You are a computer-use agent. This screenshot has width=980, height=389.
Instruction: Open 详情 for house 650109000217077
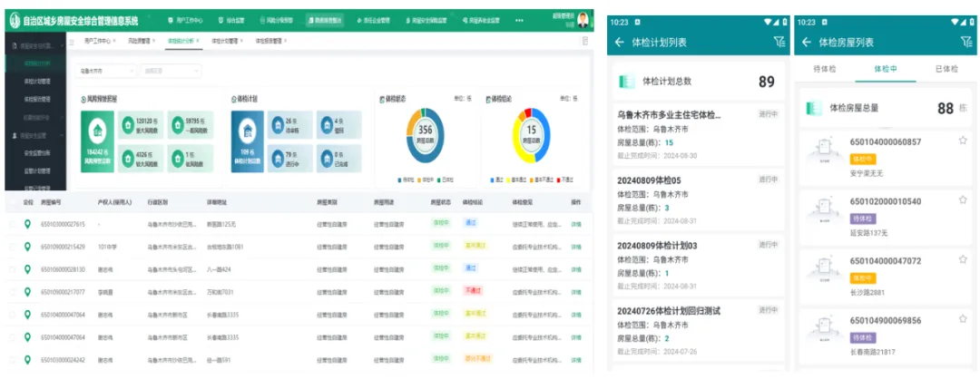(x=575, y=292)
